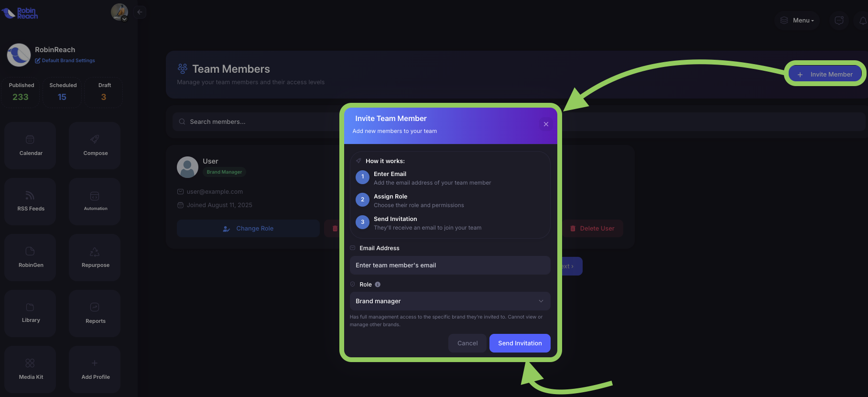868x397 pixels.
Task: Close the Invite Team Member dialog
Action: tap(546, 124)
